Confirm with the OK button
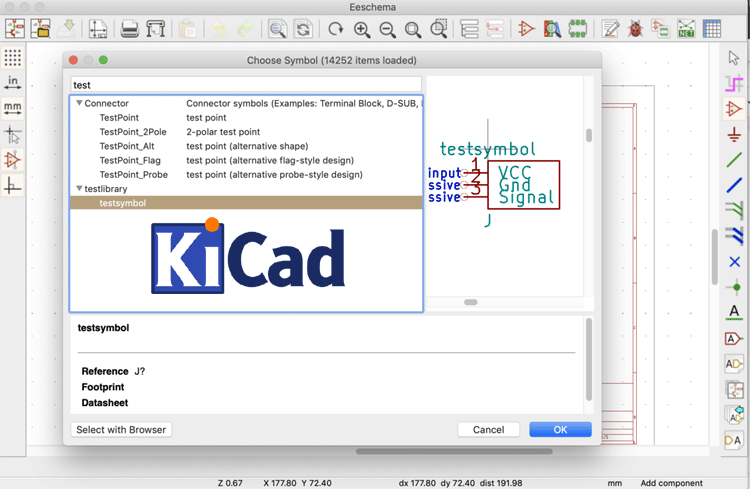 pyautogui.click(x=560, y=430)
